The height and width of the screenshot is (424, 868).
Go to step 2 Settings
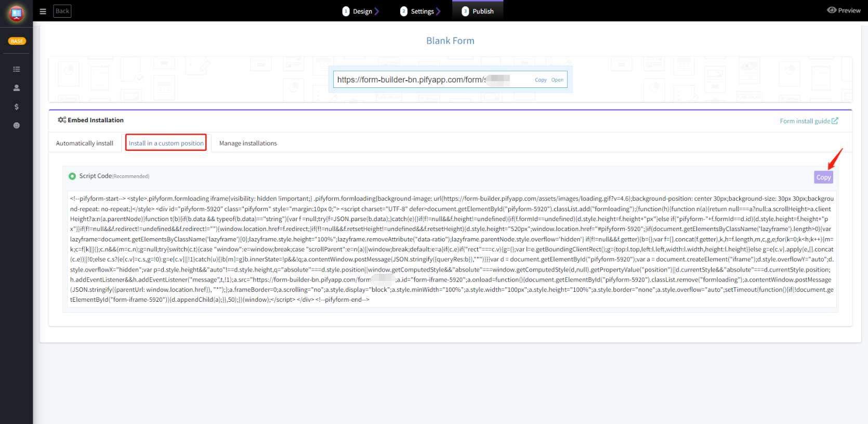pyautogui.click(x=420, y=11)
